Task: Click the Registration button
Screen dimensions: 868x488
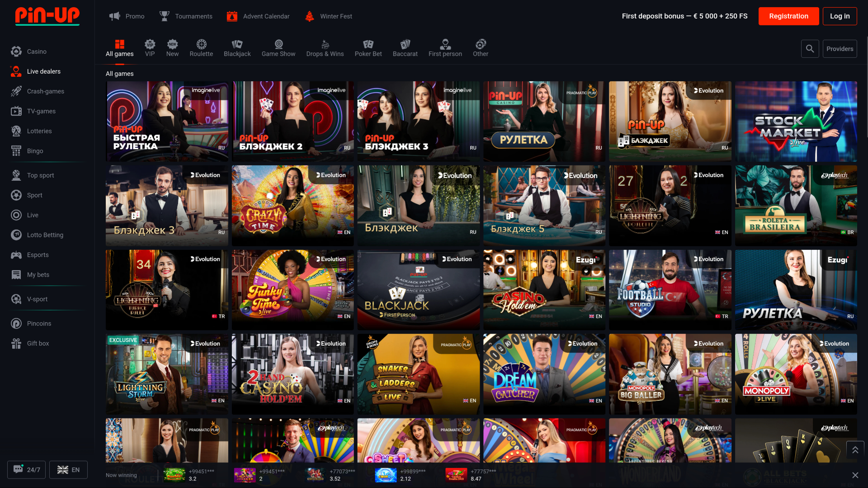Action: click(x=788, y=16)
